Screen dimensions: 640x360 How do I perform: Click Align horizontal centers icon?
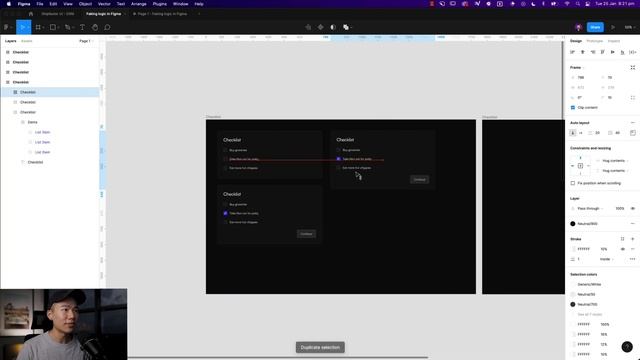[582, 52]
